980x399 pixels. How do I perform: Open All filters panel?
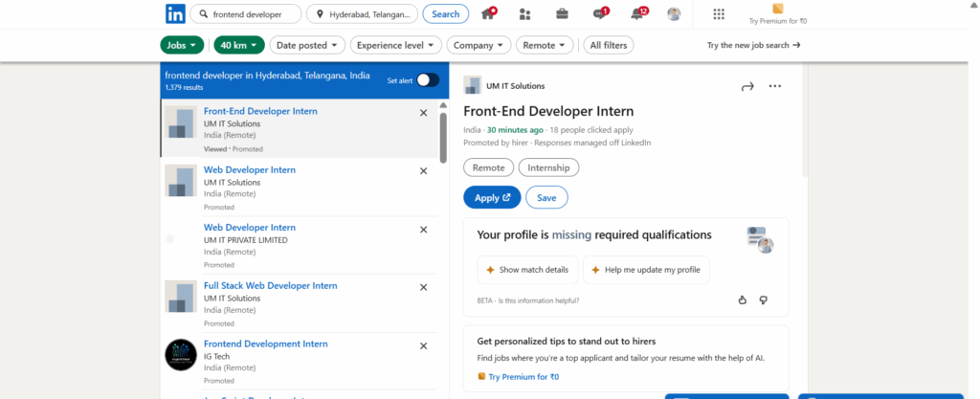(x=609, y=45)
